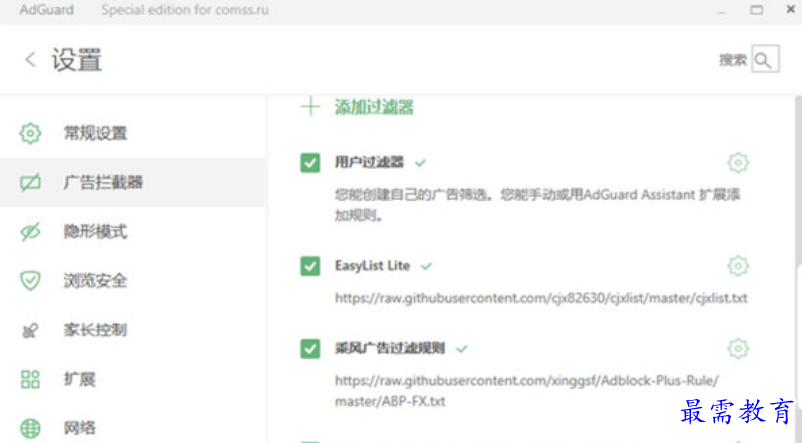802x443 pixels.
Task: Open settings gear for 乘风广告过滤规则
Action: 738,348
